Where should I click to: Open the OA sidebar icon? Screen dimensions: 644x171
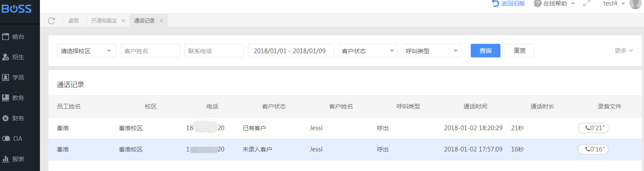point(6,139)
